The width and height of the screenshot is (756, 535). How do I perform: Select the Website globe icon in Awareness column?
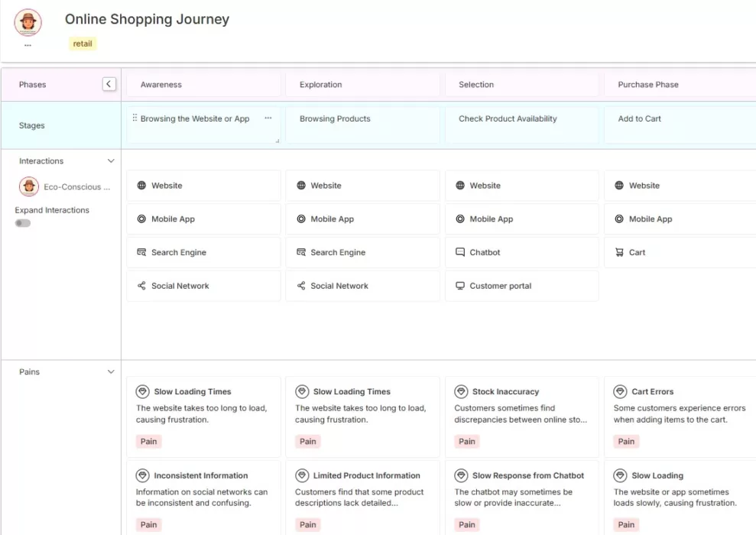143,185
